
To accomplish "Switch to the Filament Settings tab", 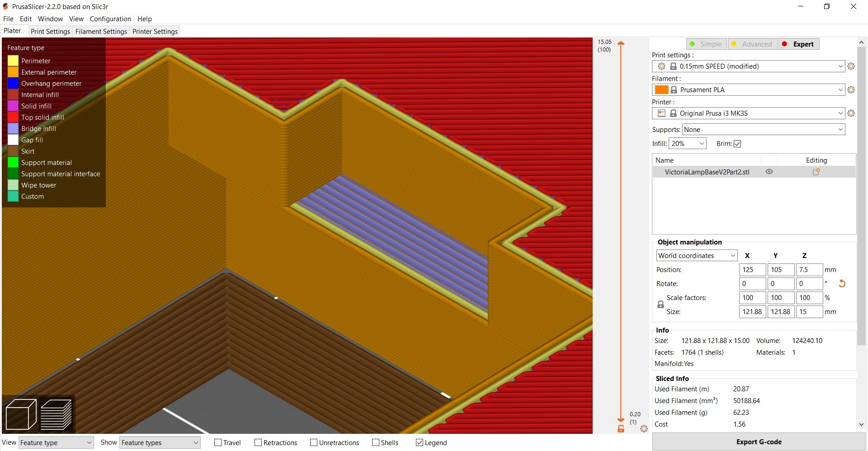I will pyautogui.click(x=101, y=31).
